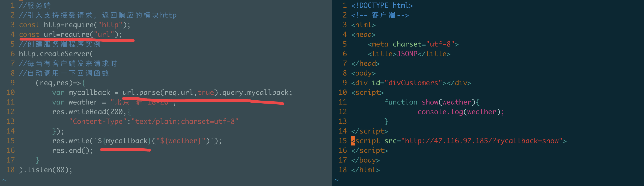Click '<!DOCTYPE html>' in right pane
Screen dimensions: 644x186
tap(382, 6)
